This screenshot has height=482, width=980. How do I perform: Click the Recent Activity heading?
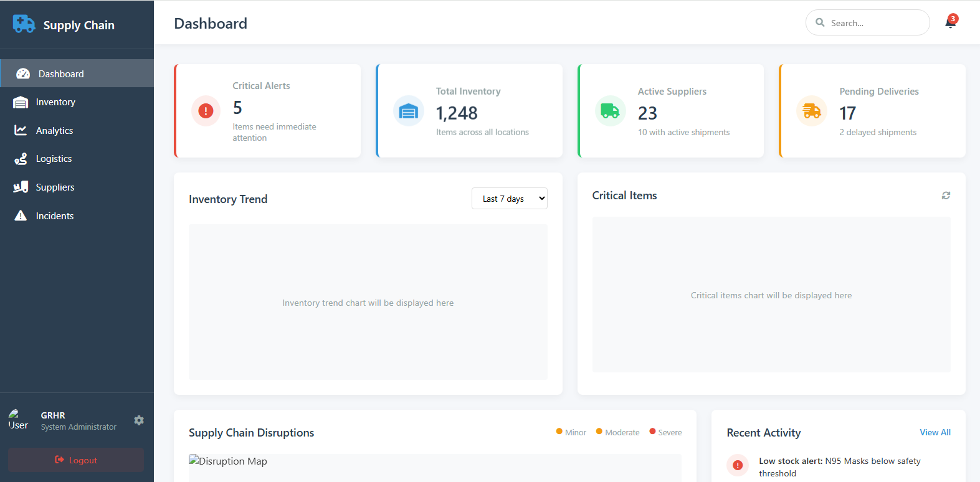pyautogui.click(x=763, y=433)
